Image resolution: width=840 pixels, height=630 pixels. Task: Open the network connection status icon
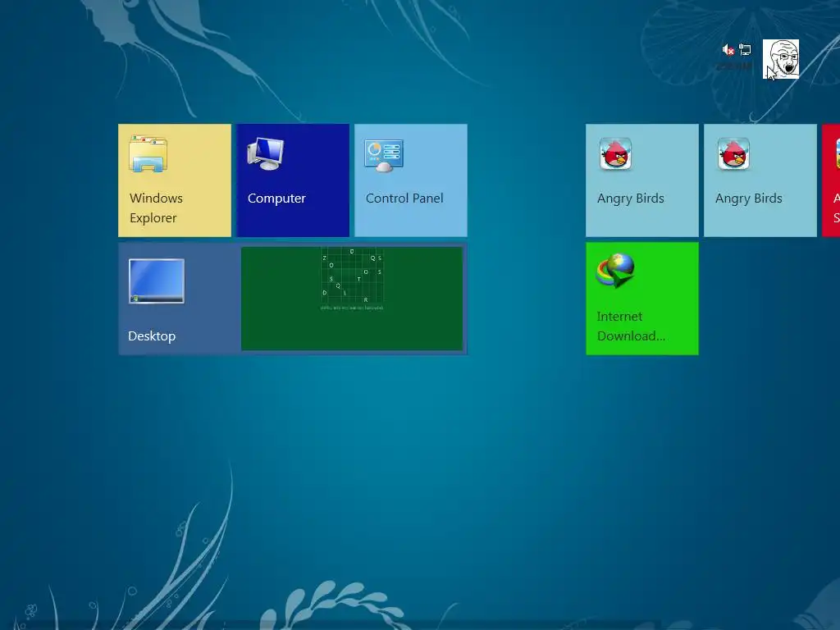pos(745,50)
